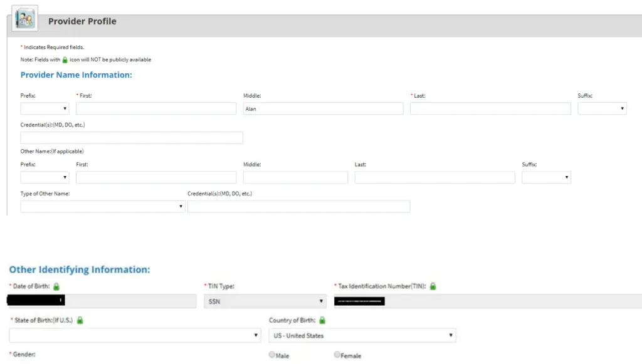This screenshot has height=364, width=642.
Task: Click the lock icon next to Country of Birth
Action: pyautogui.click(x=322, y=320)
